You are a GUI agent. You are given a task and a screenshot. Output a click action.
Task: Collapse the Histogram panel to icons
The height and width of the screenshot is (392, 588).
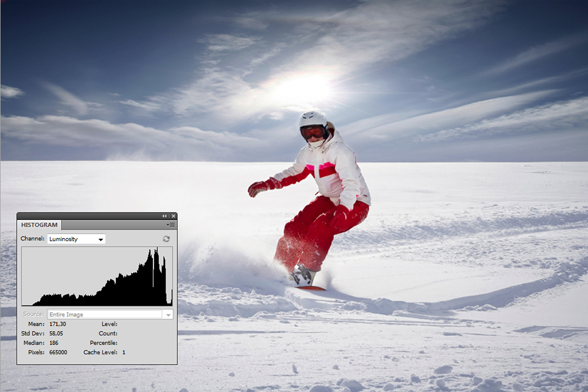[x=164, y=216]
